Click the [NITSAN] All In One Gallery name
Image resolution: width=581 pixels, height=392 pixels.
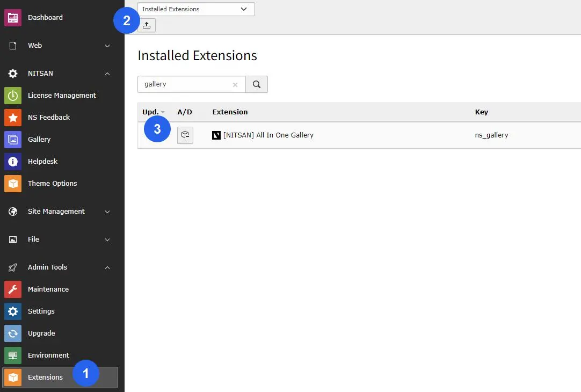(x=268, y=135)
